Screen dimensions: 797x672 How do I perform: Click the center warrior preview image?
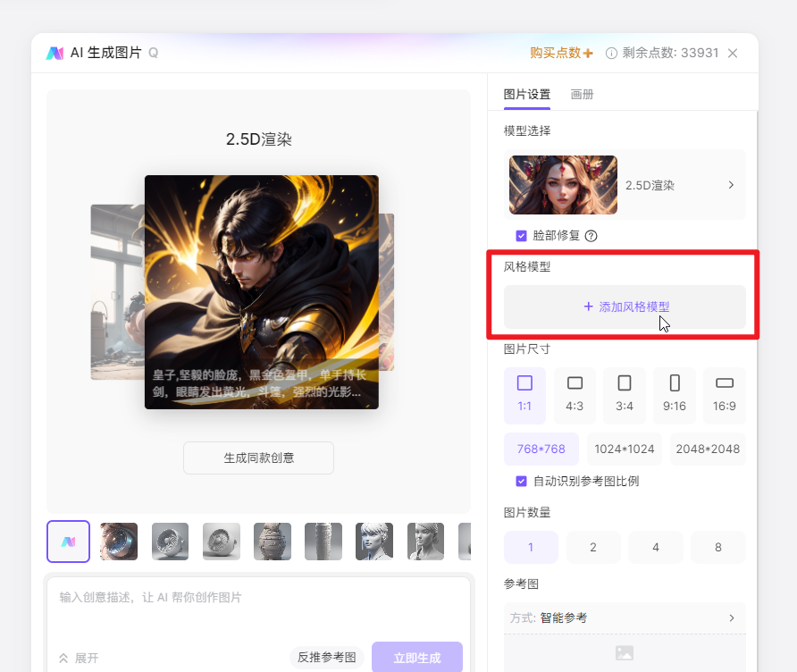point(262,292)
